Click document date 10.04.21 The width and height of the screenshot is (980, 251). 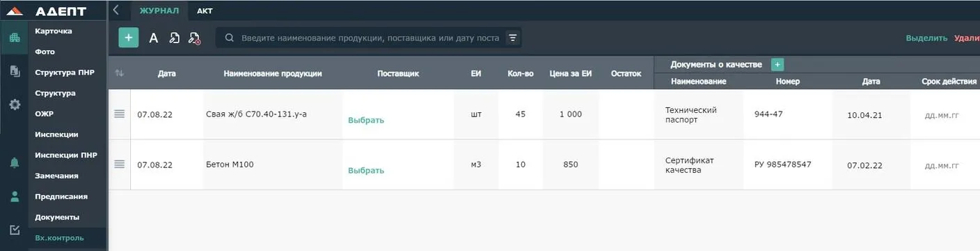864,115
